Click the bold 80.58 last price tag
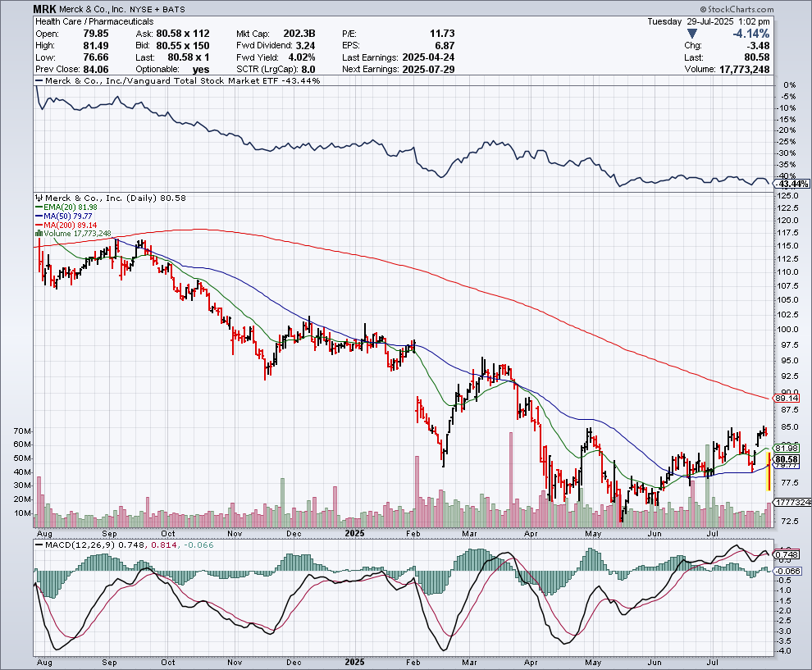This screenshot has width=812, height=670. coord(787,459)
